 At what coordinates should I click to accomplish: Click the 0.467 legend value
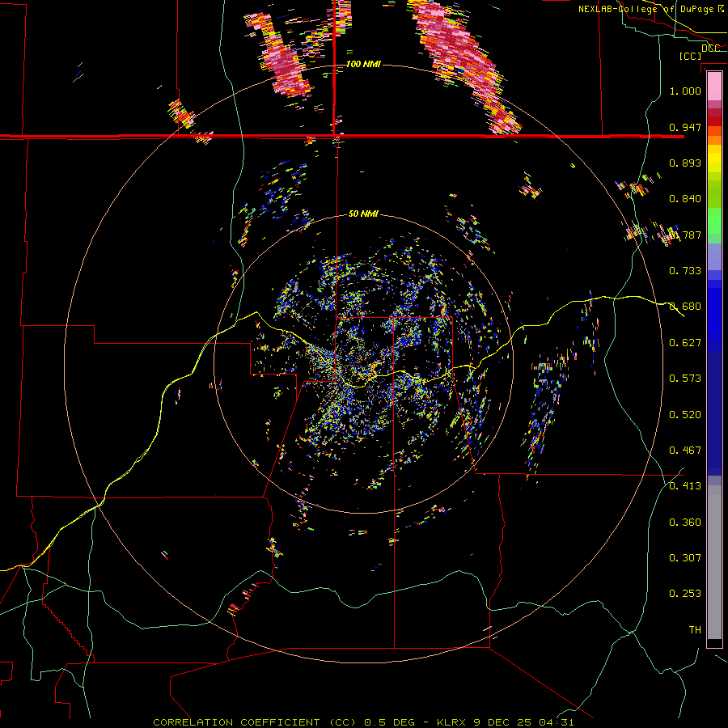point(685,451)
